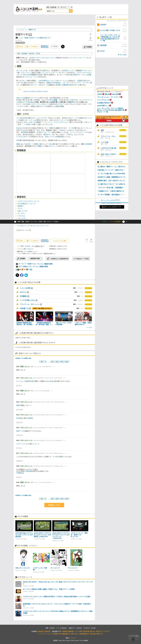Image resolution: width=141 pixels, height=644 pixels.
Task: Click the orange search magnifier button
Action: [x=71, y=11]
